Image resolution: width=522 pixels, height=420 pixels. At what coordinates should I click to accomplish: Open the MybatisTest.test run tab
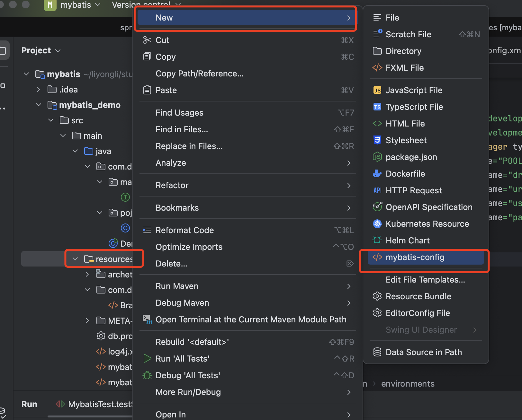tap(94, 404)
